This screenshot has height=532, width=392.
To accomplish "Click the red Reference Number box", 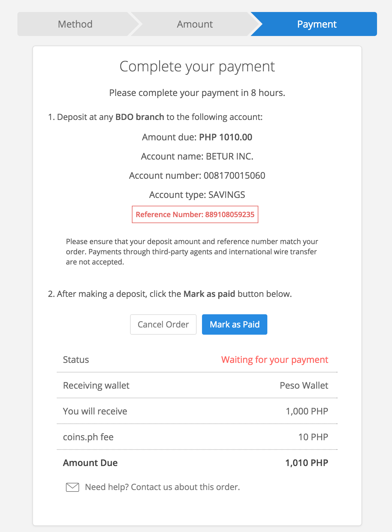I will (195, 214).
